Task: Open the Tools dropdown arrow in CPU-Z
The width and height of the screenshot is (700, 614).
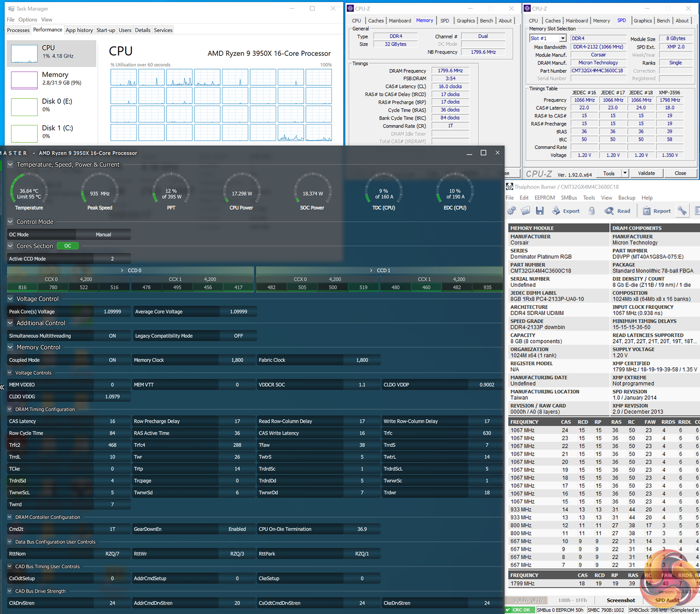Action: point(625,173)
